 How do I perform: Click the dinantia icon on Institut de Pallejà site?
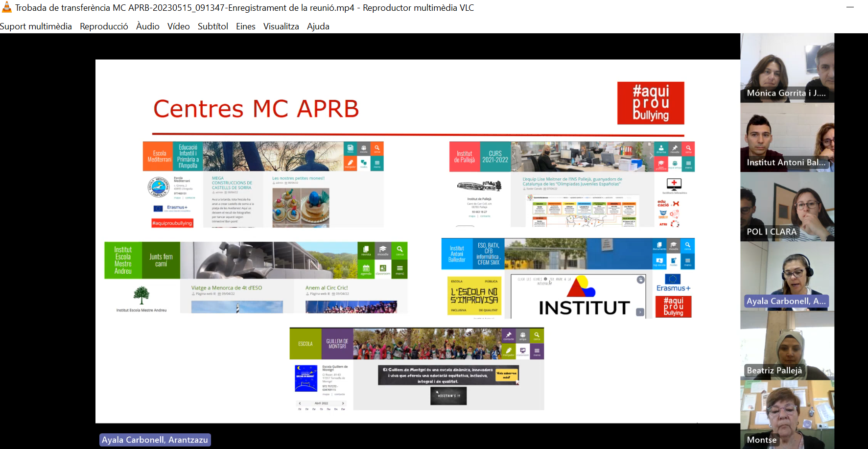661,149
